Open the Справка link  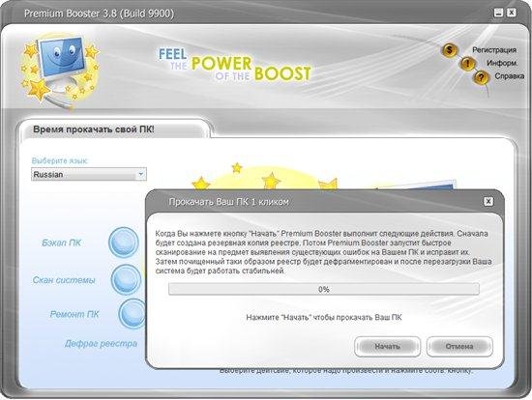(x=509, y=76)
